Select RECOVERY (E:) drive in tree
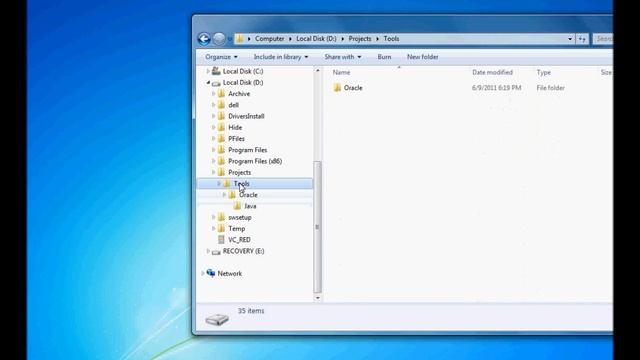This screenshot has width=640, height=360. (243, 251)
